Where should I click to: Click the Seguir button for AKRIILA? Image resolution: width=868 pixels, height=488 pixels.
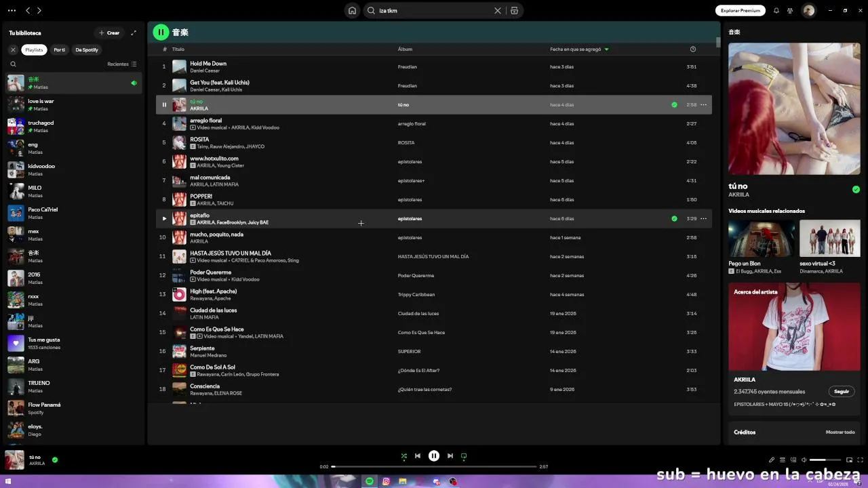tap(842, 391)
